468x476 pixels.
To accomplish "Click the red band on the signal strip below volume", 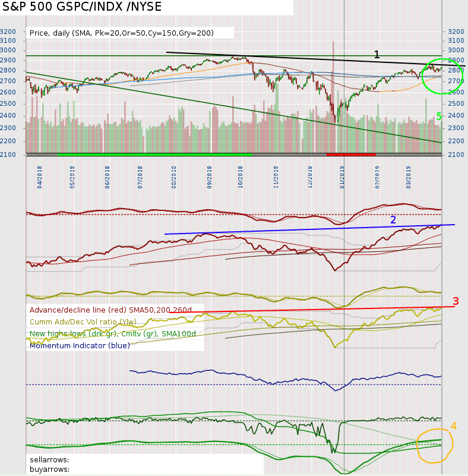I will 351,155.
